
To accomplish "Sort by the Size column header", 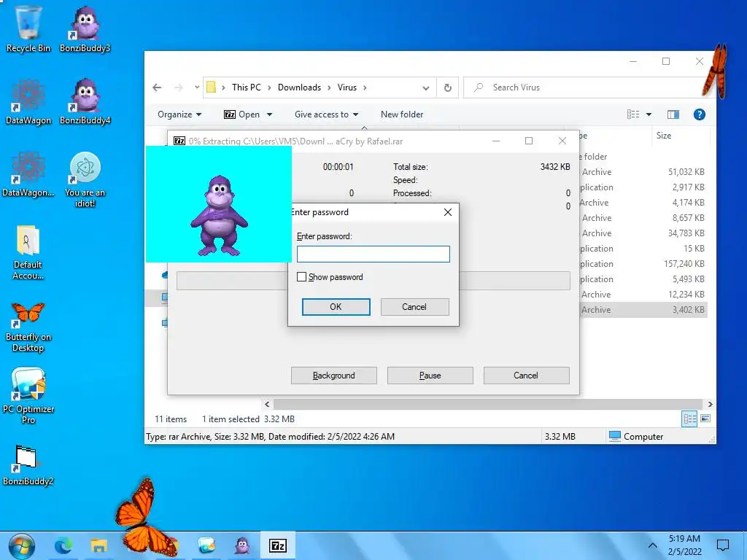I will pyautogui.click(x=681, y=136).
